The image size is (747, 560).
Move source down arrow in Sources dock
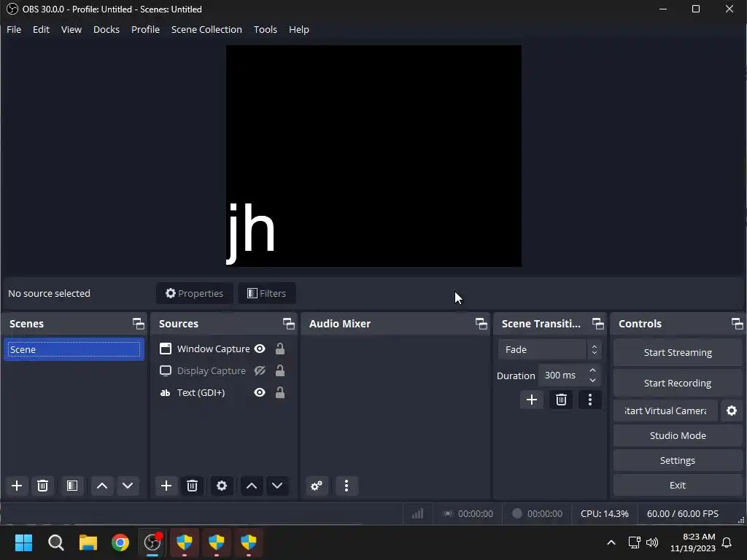click(277, 486)
